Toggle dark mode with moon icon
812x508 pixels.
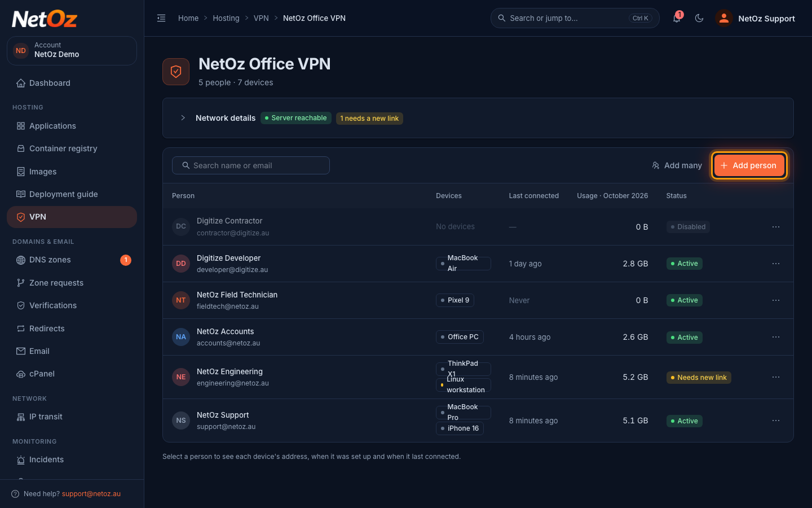699,18
